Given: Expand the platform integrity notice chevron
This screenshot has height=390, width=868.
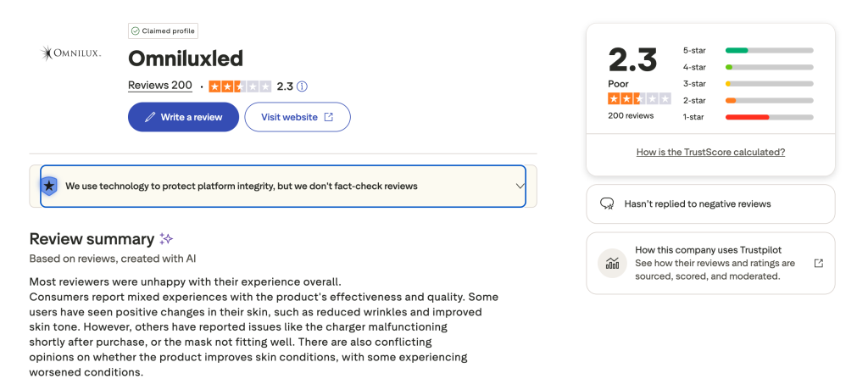Looking at the screenshot, I should point(520,187).
